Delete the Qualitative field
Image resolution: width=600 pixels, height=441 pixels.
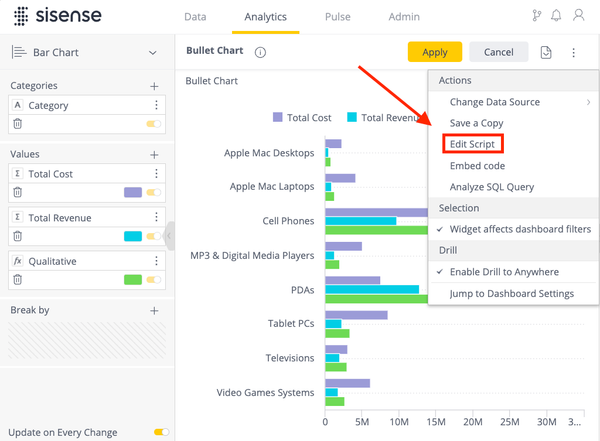18,279
